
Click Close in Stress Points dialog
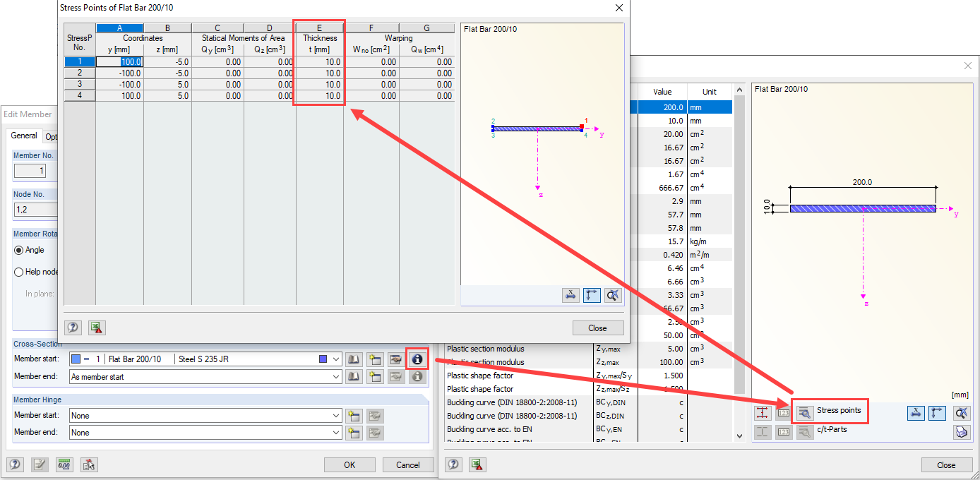point(597,328)
